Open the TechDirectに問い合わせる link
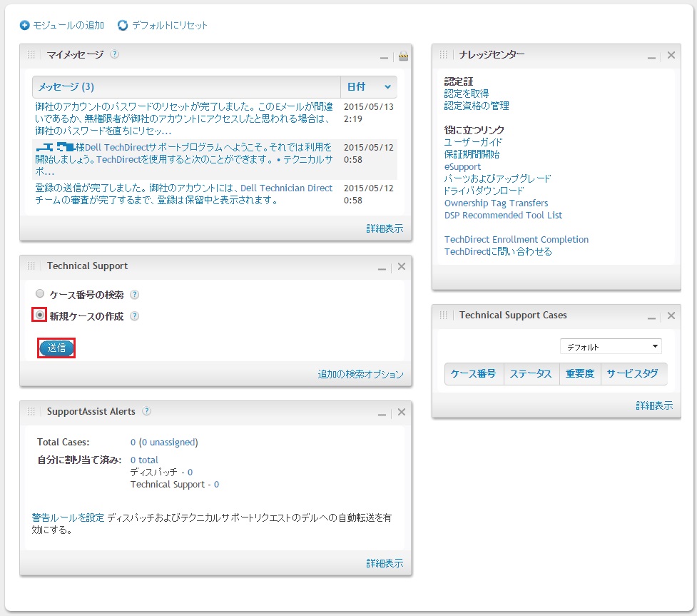 coord(498,252)
